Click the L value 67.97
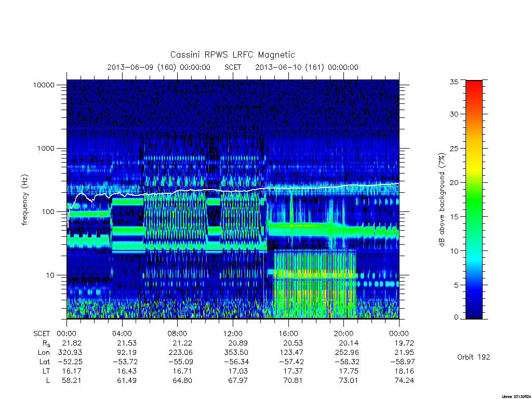This screenshot has width=532, height=399. coord(238,380)
